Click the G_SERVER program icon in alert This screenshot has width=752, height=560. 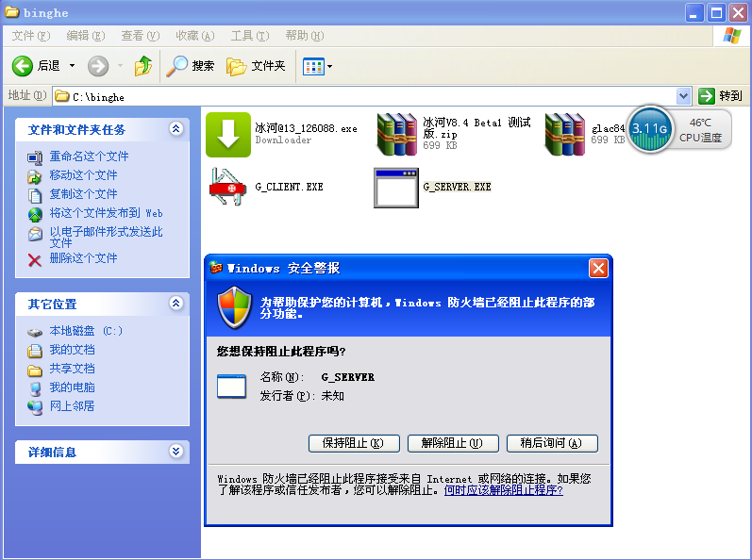231,387
